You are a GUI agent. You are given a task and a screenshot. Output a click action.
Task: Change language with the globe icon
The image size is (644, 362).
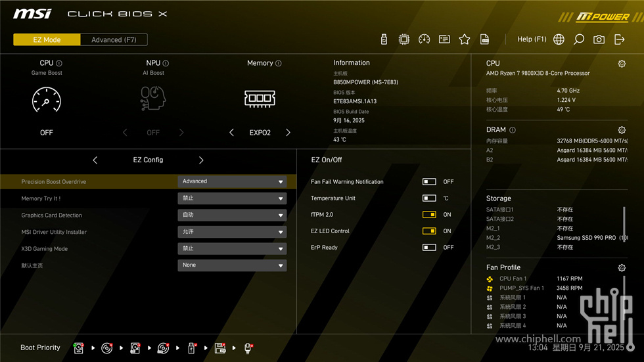[559, 39]
